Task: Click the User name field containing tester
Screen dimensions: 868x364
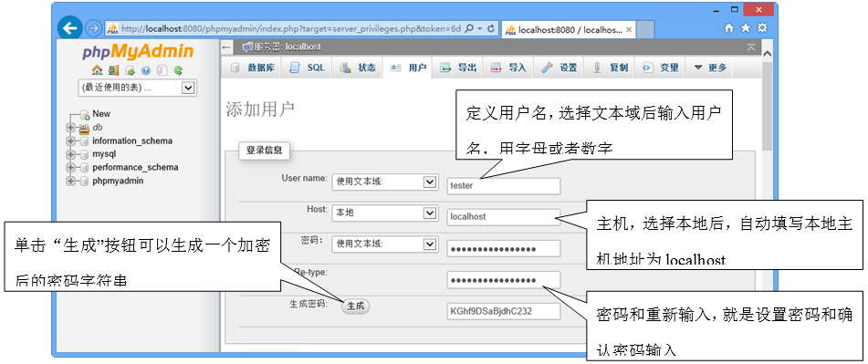Action: [503, 186]
